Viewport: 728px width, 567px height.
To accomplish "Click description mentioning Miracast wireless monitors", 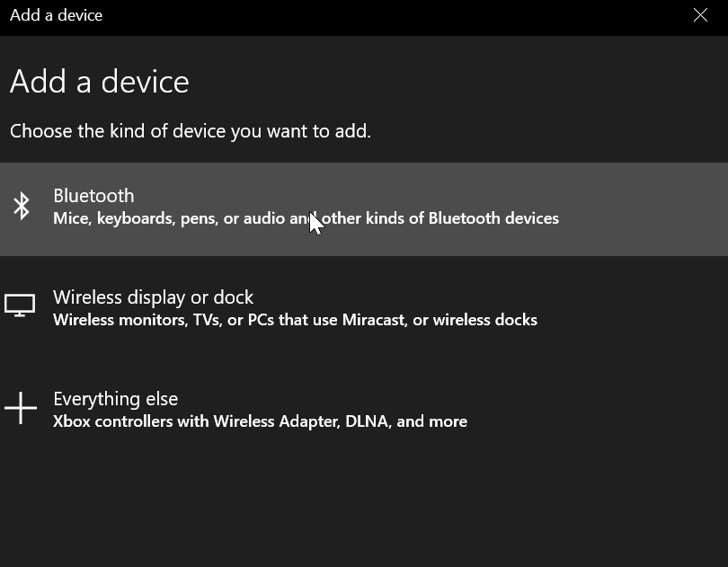I will (296, 320).
